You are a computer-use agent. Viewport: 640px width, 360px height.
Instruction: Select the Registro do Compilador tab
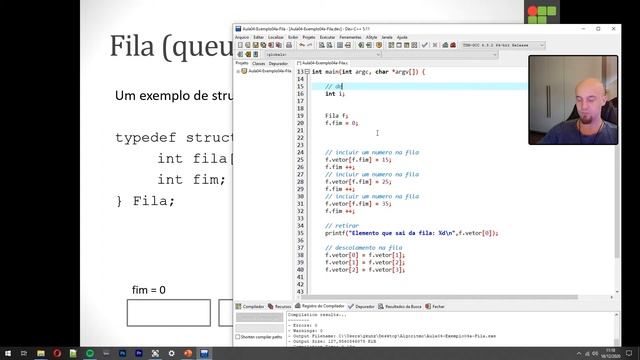(x=320, y=306)
